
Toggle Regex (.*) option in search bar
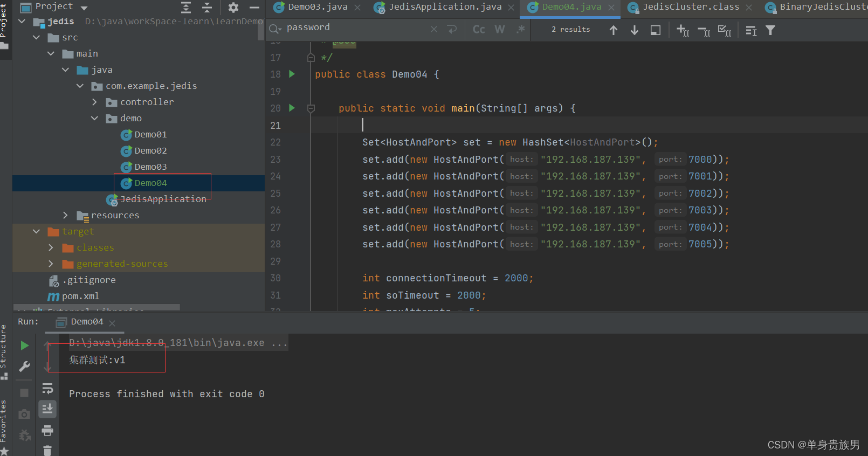pyautogui.click(x=520, y=29)
